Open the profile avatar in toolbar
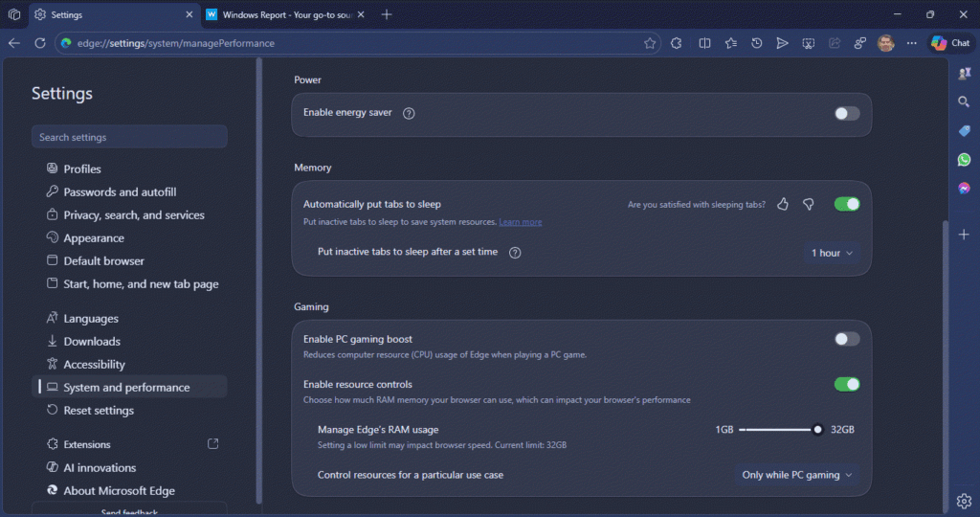 (885, 43)
